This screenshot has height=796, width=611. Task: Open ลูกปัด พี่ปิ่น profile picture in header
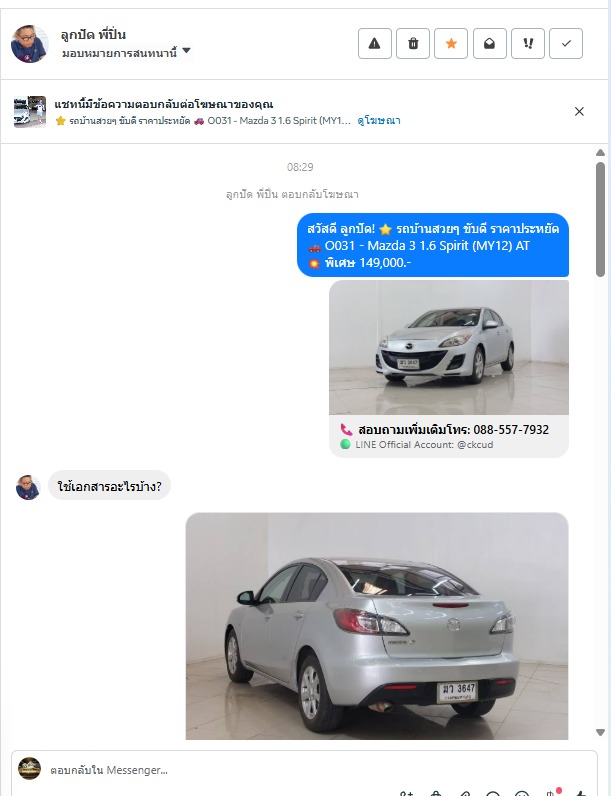pos(29,44)
